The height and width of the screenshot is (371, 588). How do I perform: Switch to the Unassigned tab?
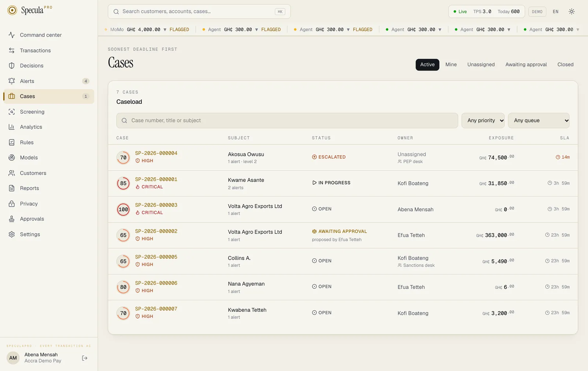pyautogui.click(x=481, y=64)
